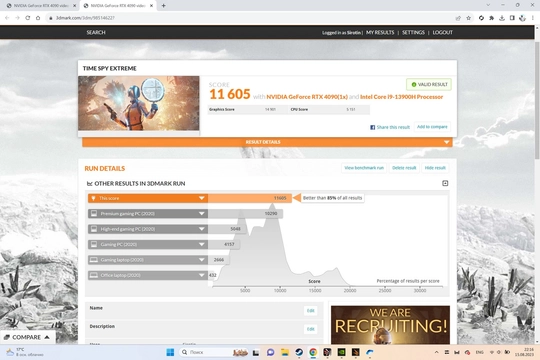
Task: Open Windows Start menu in taskbar
Action: 170,352
